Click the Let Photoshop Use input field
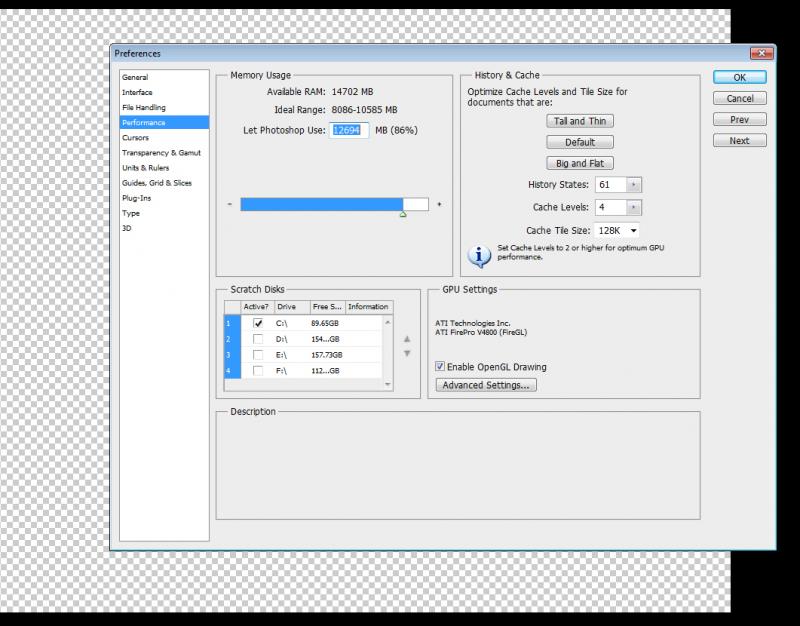The image size is (800, 626). pos(348,130)
